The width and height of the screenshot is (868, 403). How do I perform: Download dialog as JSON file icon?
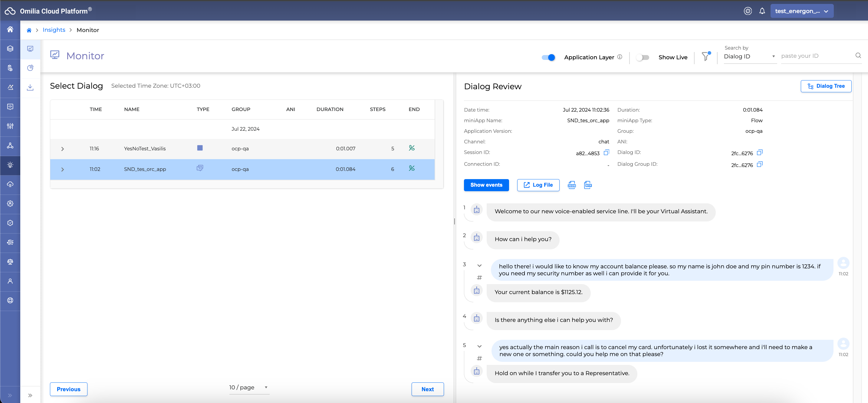pos(572,185)
